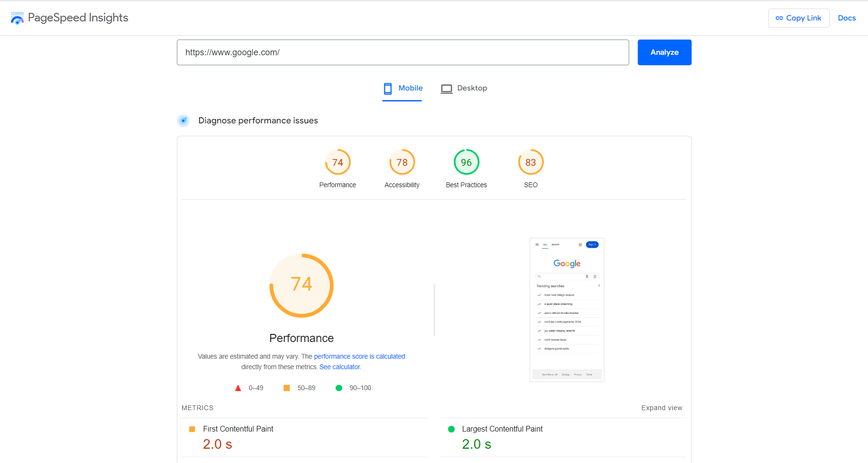868x463 pixels.
Task: Click the Largest Contentful Paint '2.0 s' value
Action: [477, 444]
